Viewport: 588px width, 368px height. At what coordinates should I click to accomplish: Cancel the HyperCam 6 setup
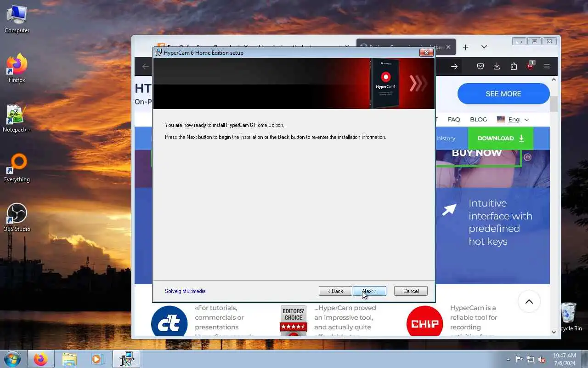[411, 291]
